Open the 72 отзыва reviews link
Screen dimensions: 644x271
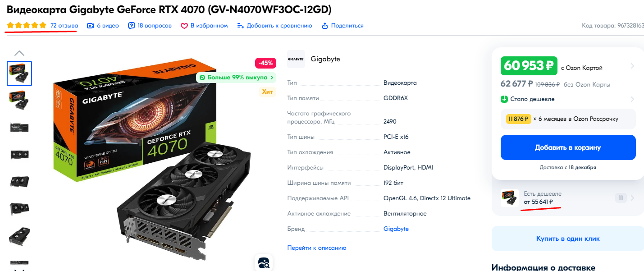64,26
